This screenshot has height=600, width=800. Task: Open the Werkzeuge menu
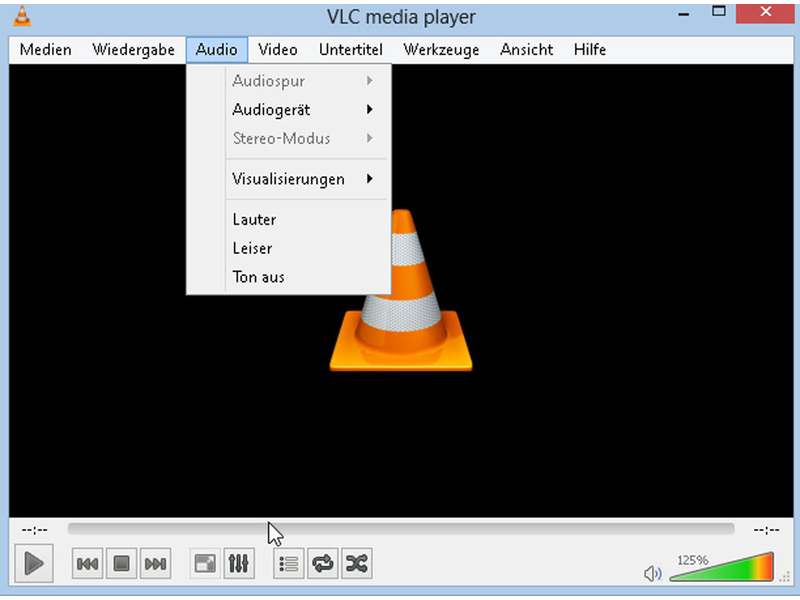(441, 49)
